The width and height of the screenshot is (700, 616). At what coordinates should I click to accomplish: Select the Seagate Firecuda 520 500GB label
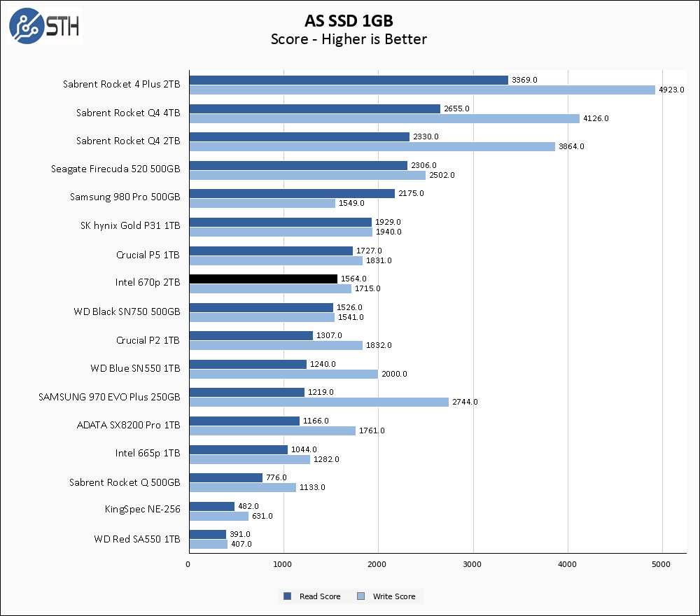pos(115,169)
